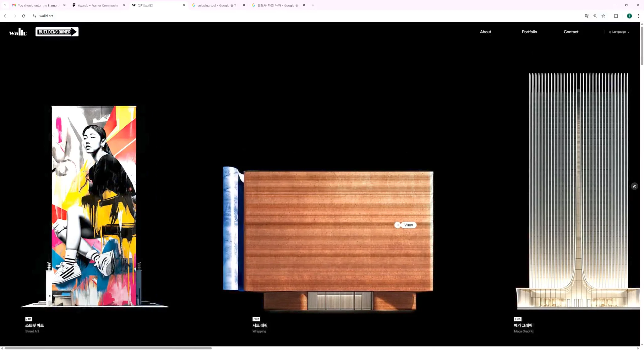The image size is (644, 350).
Task: Click the View button on brick building
Action: pos(405,225)
